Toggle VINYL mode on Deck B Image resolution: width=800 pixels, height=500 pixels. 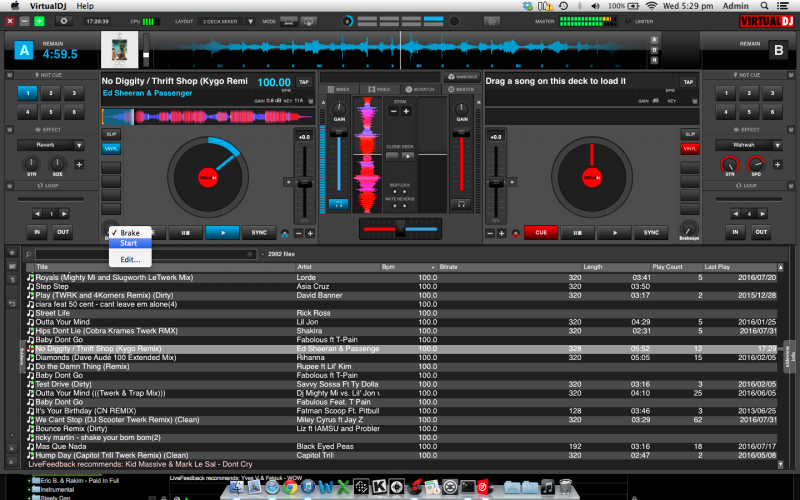[x=690, y=148]
